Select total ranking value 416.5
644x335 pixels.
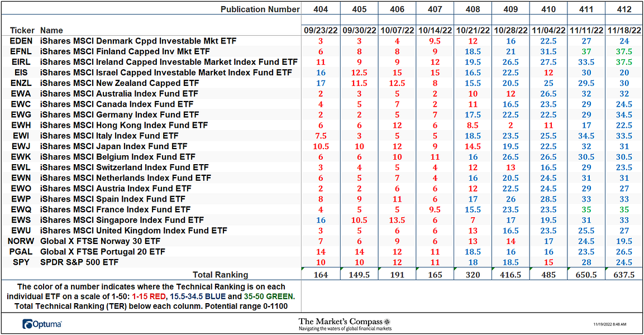511,275
